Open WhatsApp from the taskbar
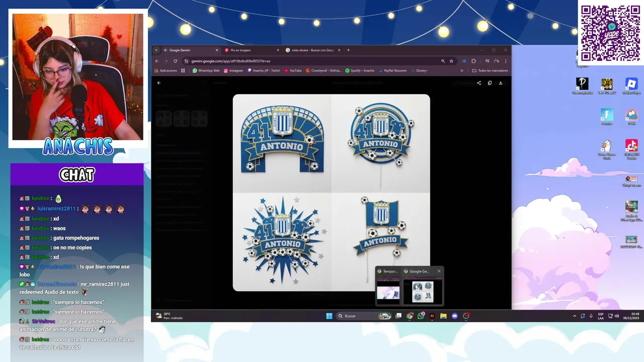Image resolution: width=644 pixels, height=362 pixels. tap(421, 316)
